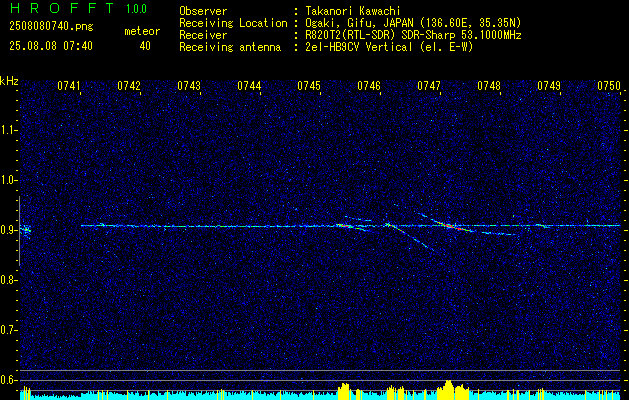Click the 0742 time marker
This screenshot has height=400, width=629.
tap(129, 86)
